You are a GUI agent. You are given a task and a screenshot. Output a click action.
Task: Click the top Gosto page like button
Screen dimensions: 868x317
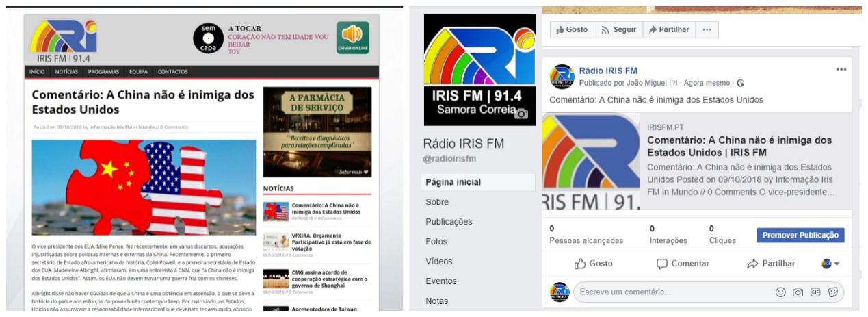(x=573, y=30)
